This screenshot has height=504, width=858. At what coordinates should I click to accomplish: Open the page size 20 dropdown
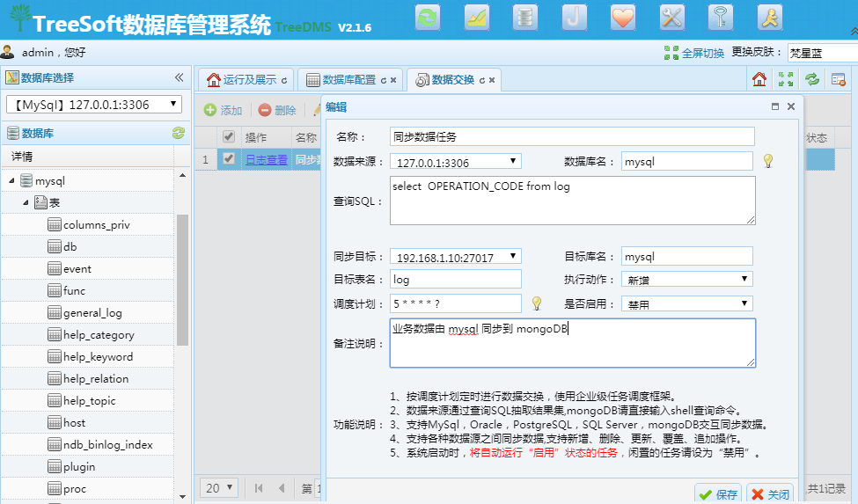click(x=219, y=487)
